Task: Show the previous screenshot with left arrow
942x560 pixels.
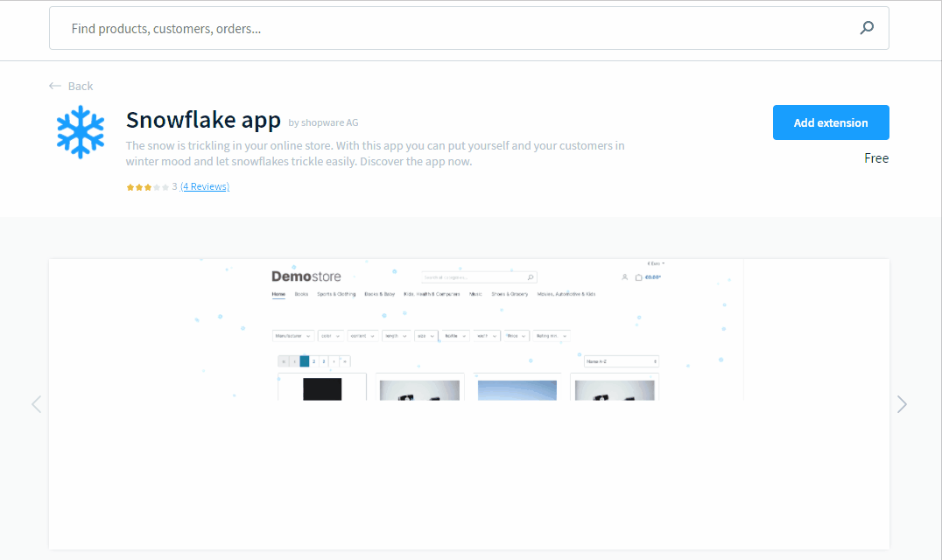Action: 37,404
